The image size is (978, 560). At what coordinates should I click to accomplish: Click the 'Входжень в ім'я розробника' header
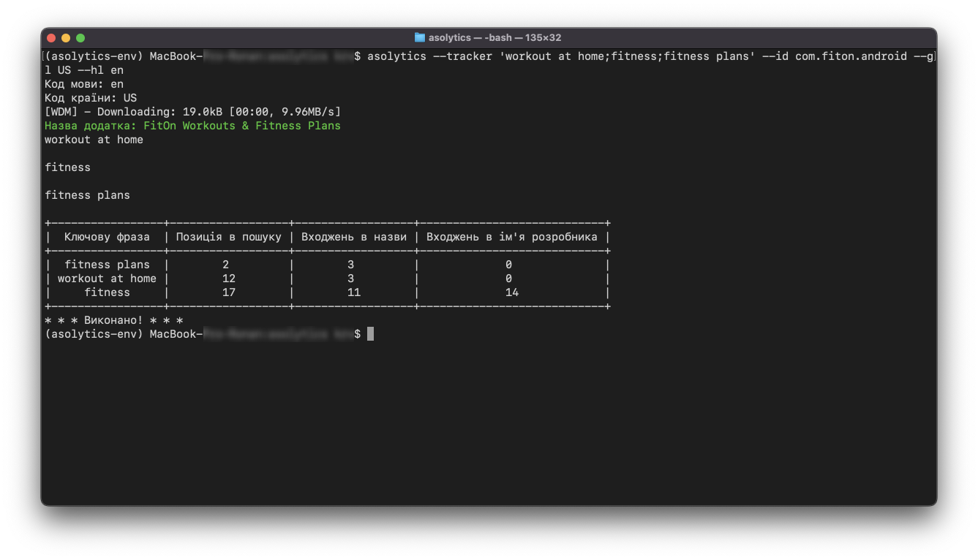tap(511, 237)
